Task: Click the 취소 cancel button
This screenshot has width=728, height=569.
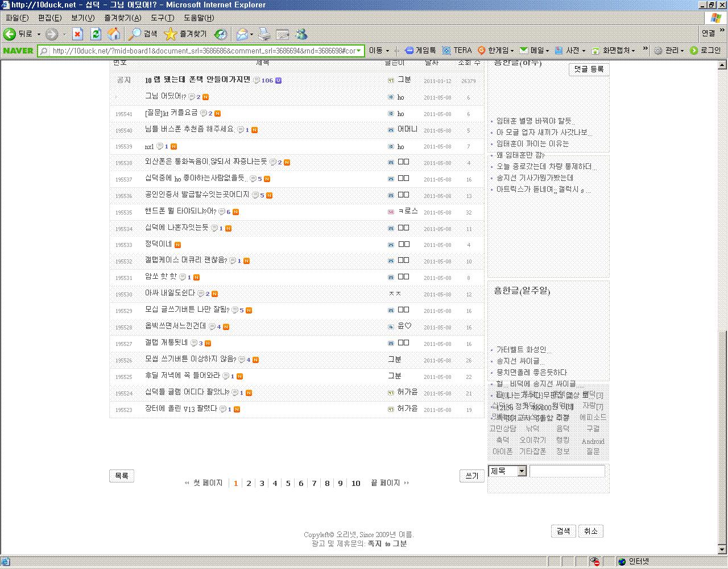Action: tap(591, 531)
